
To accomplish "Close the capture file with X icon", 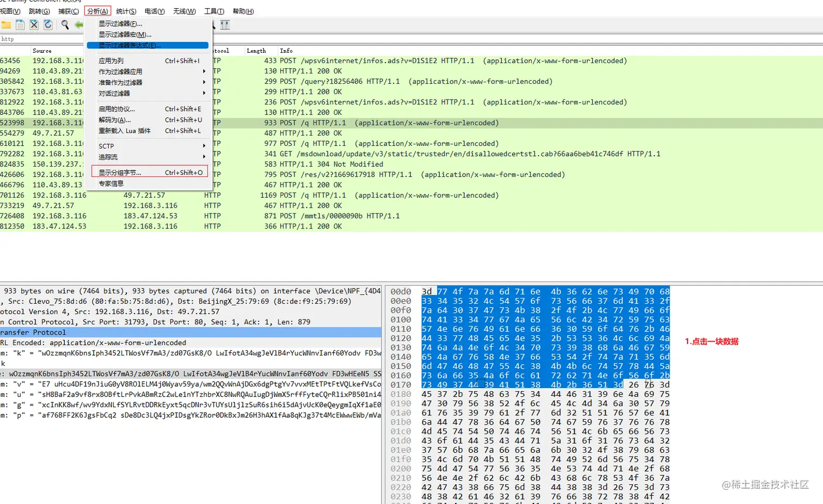I will 34,24.
